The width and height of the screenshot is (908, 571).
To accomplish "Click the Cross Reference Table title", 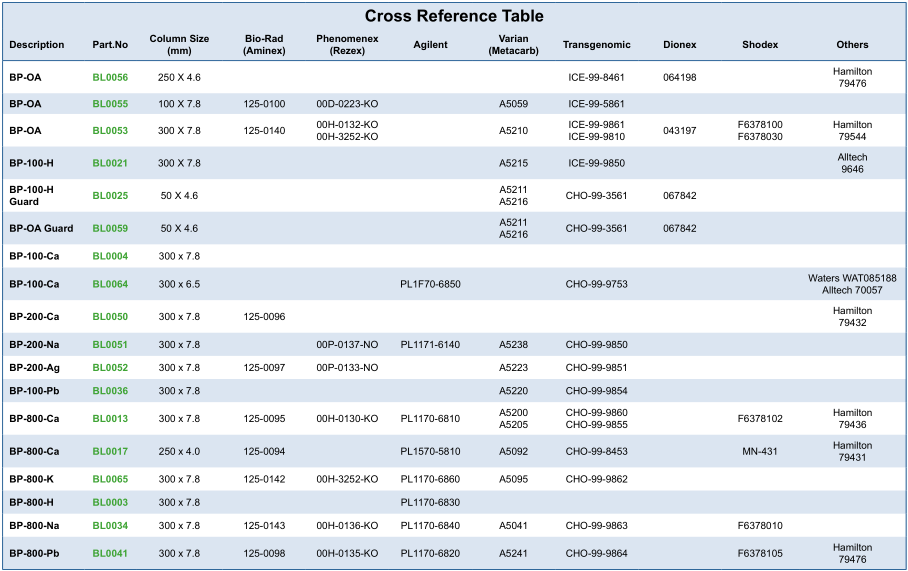I will pyautogui.click(x=454, y=16).
